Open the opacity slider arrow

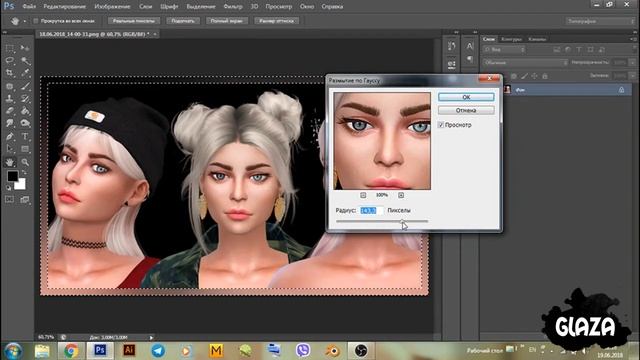coord(633,62)
